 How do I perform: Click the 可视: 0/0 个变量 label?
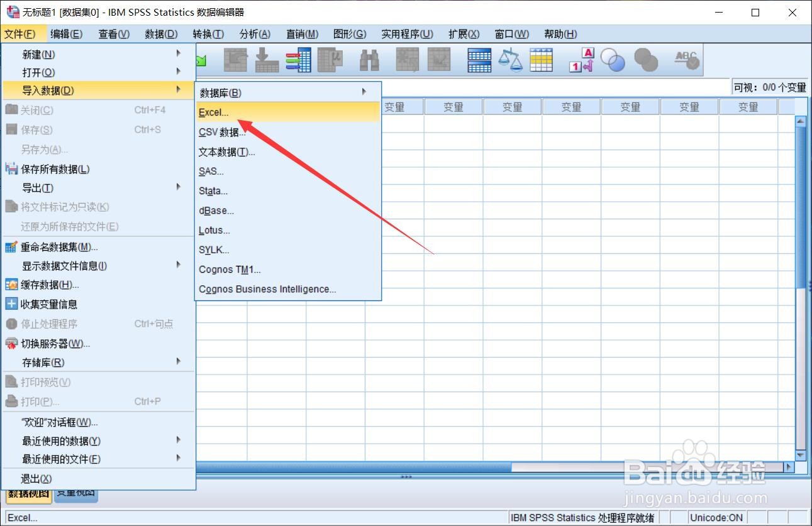770,87
